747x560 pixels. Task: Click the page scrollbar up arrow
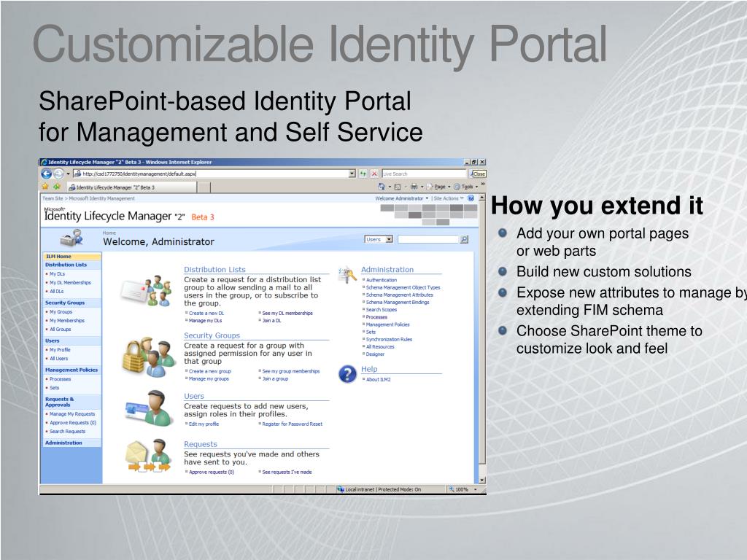coord(481,197)
